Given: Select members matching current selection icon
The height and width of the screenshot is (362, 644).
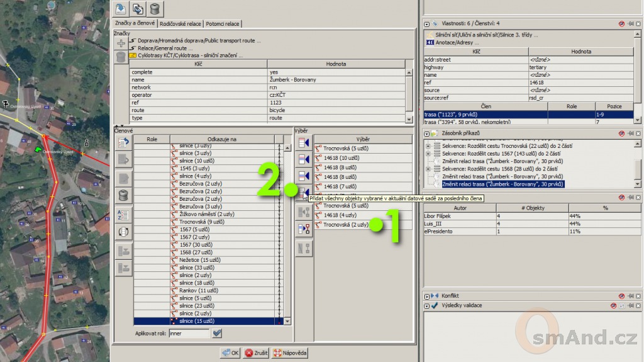Looking at the screenshot, I should tap(304, 229).
